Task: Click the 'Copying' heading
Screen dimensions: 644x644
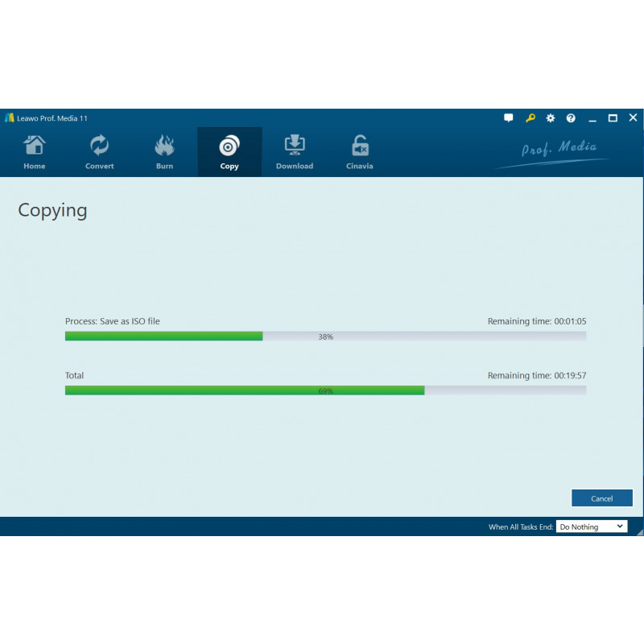Action: coord(52,211)
